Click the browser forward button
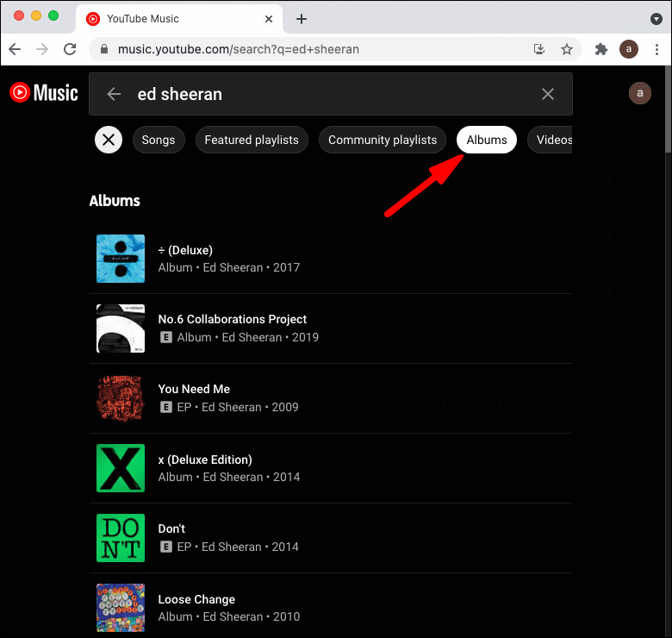Viewport: 672px width, 638px height. click(42, 49)
